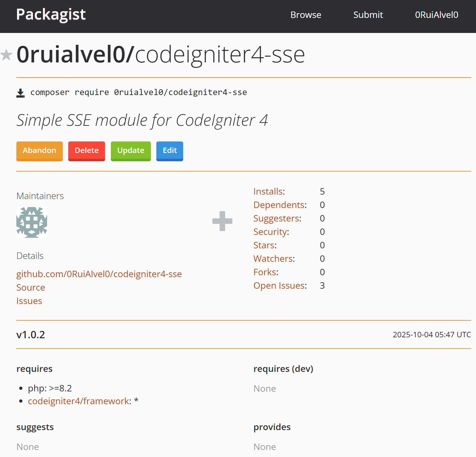
Task: Star the codeigniter4-sse package
Action: 6,55
